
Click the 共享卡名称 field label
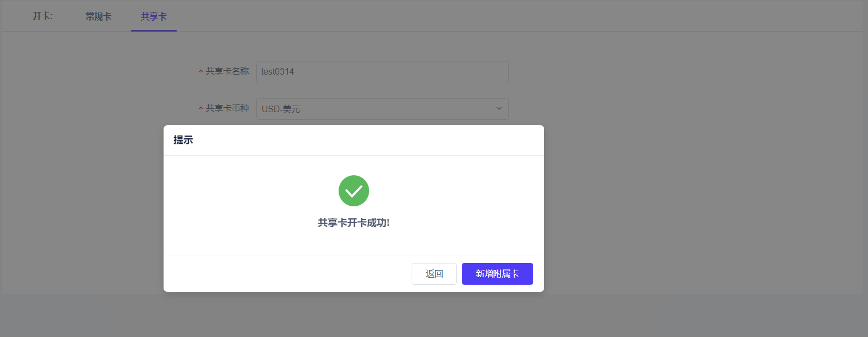click(x=227, y=71)
